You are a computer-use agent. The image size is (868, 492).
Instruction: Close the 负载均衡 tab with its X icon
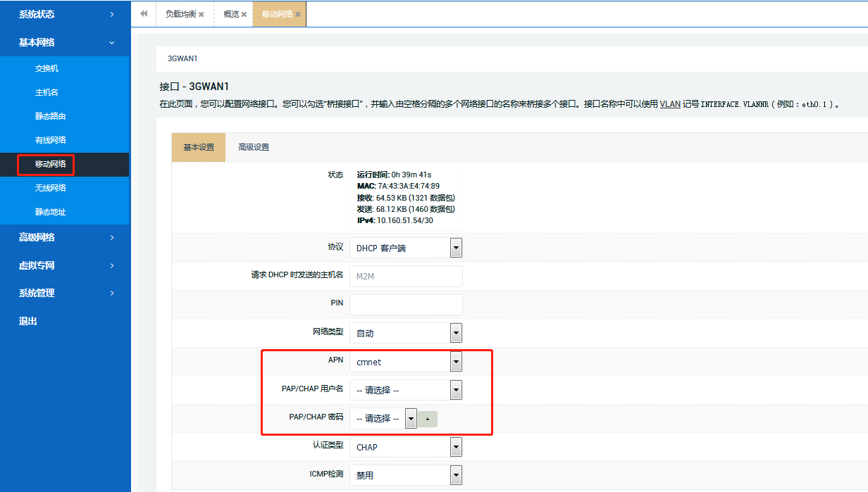201,15
